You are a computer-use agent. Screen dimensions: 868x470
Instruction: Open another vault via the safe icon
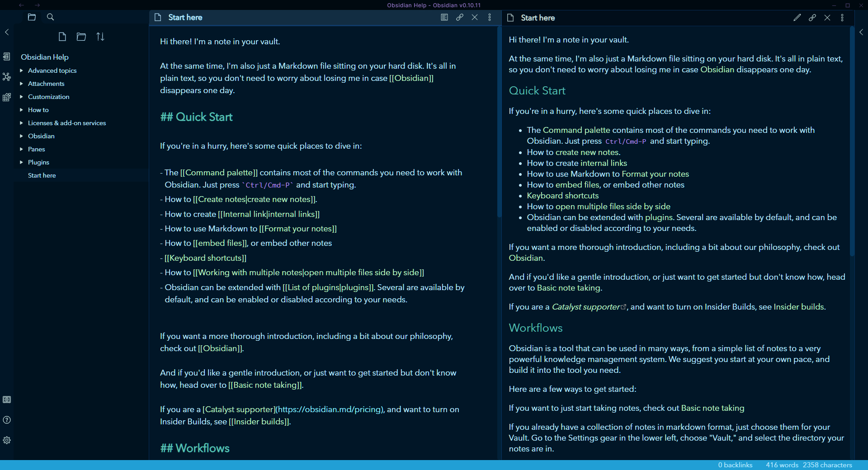tap(7, 399)
